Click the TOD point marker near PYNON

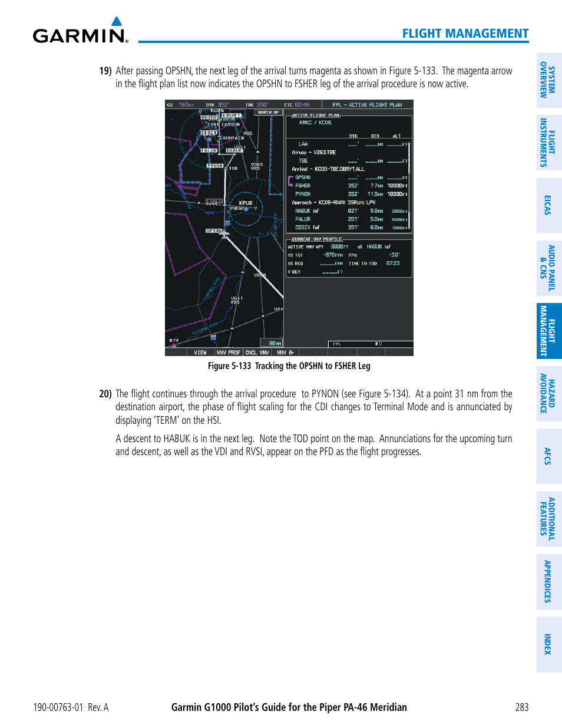tap(227, 168)
